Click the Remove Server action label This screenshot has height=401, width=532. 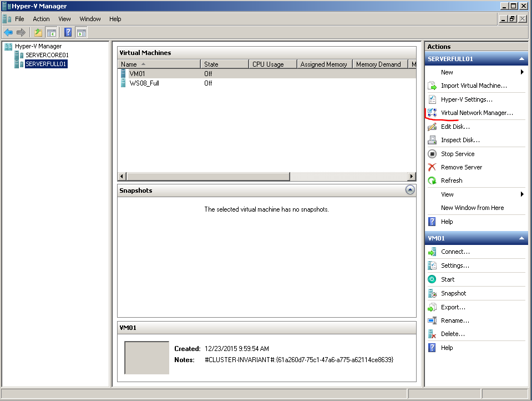[462, 167]
